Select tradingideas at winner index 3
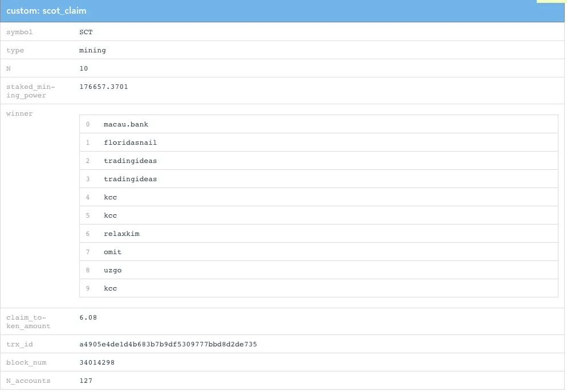Viewport: 567px width, 392px height. click(x=131, y=178)
